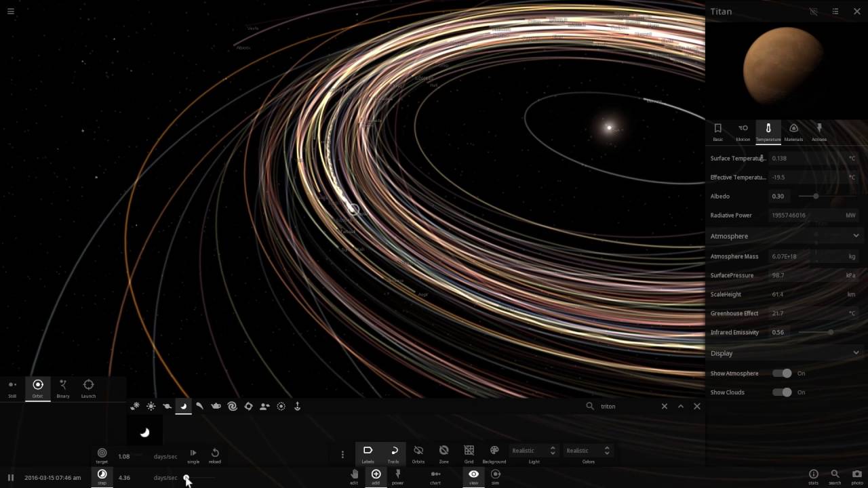This screenshot has width=868, height=488.
Task: Reload the simulation
Action: click(x=215, y=455)
